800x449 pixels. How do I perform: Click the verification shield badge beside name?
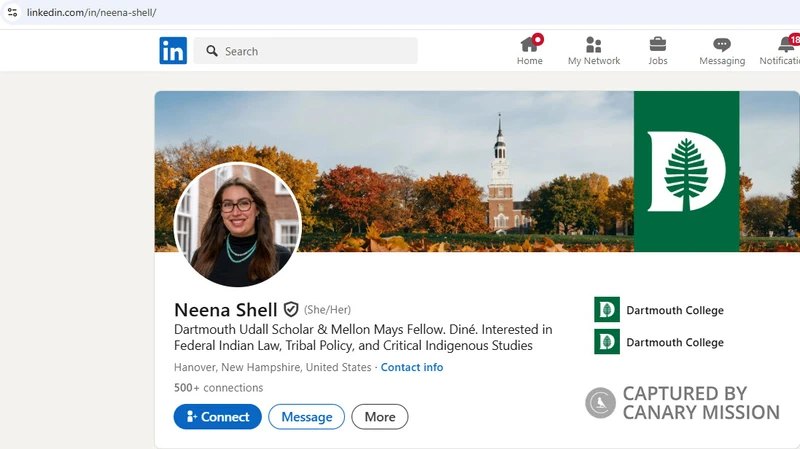coord(291,309)
